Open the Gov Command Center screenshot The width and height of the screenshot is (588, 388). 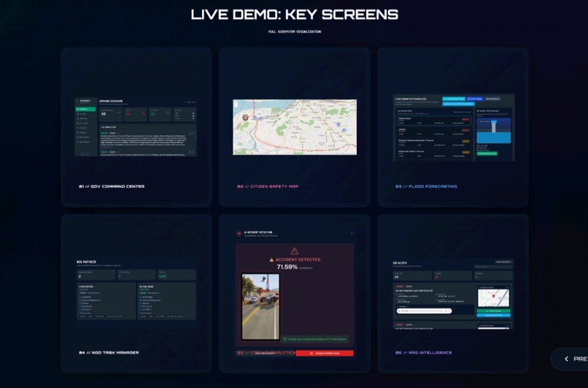click(x=136, y=127)
